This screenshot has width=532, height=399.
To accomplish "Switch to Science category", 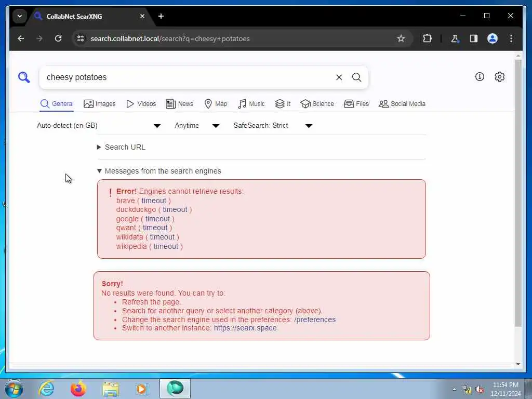I will [x=317, y=104].
